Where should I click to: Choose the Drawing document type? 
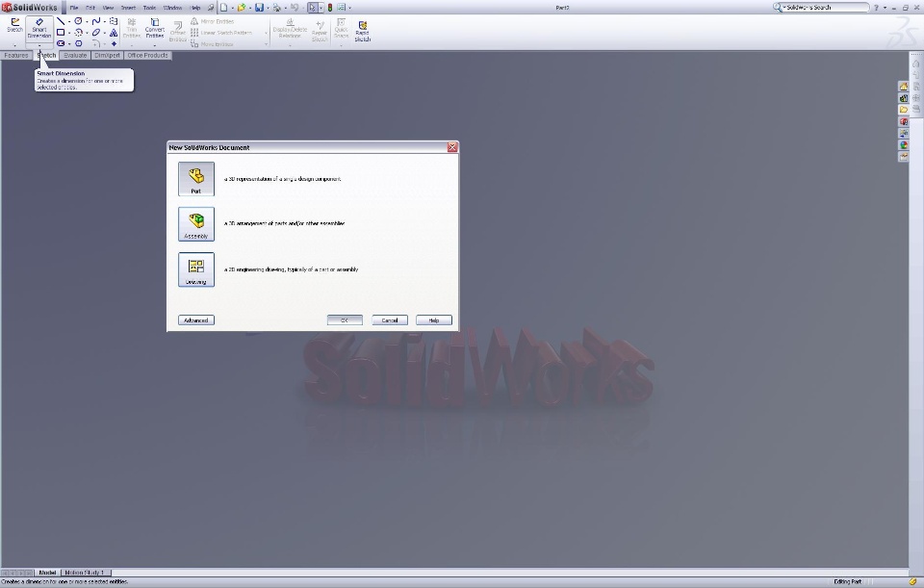click(x=196, y=269)
